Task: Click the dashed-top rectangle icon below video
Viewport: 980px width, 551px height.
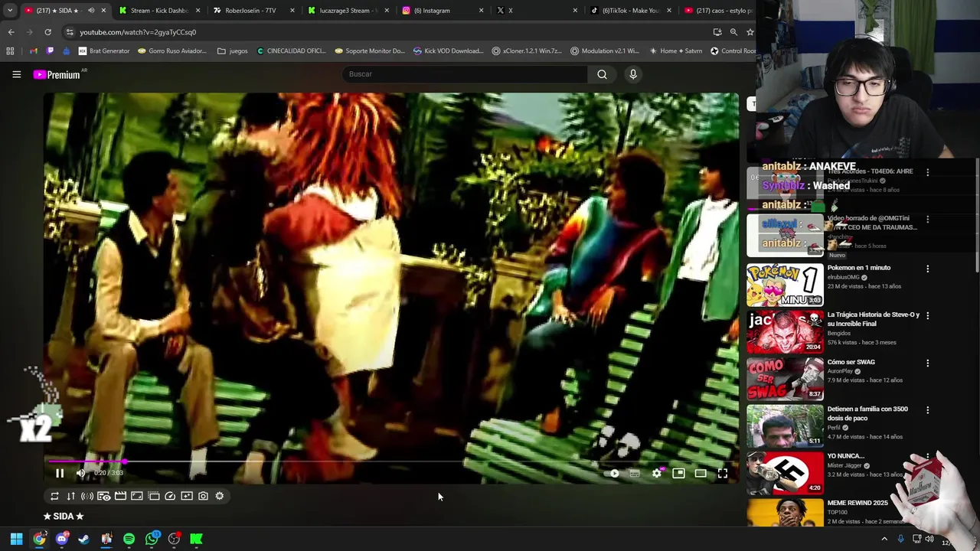Action: (153, 496)
